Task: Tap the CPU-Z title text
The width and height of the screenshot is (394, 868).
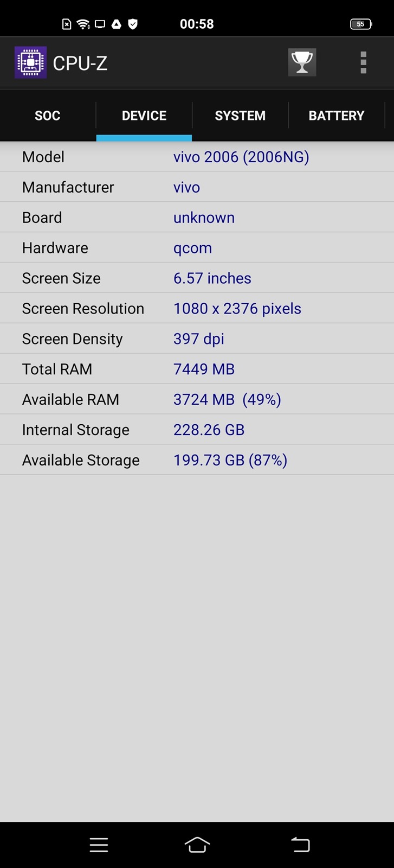Action: point(80,63)
